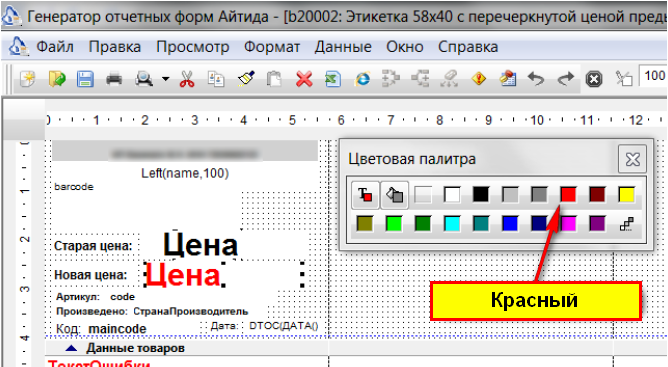The width and height of the screenshot is (668, 367).
Task: Select the barcode field on the label
Action: tap(74, 187)
